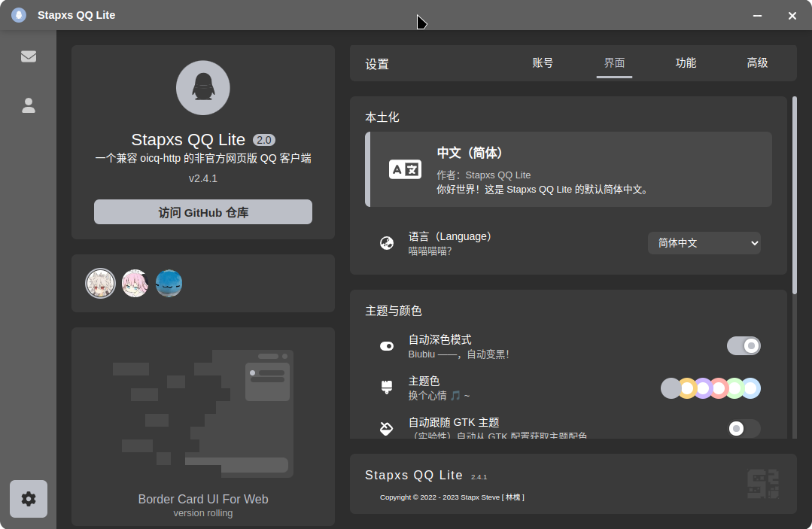Image resolution: width=812 pixels, height=529 pixels.
Task: Enable the follow GTK theme switch
Action: [x=744, y=429]
